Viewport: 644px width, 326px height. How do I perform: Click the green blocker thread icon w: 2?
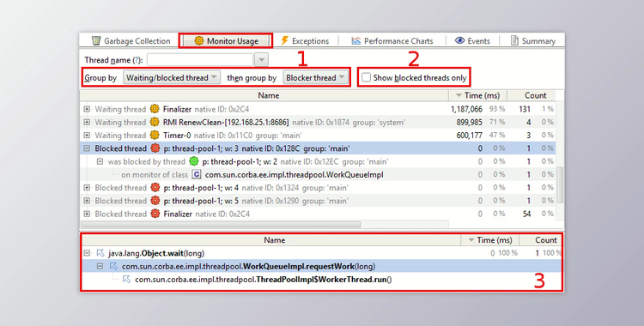(x=194, y=162)
